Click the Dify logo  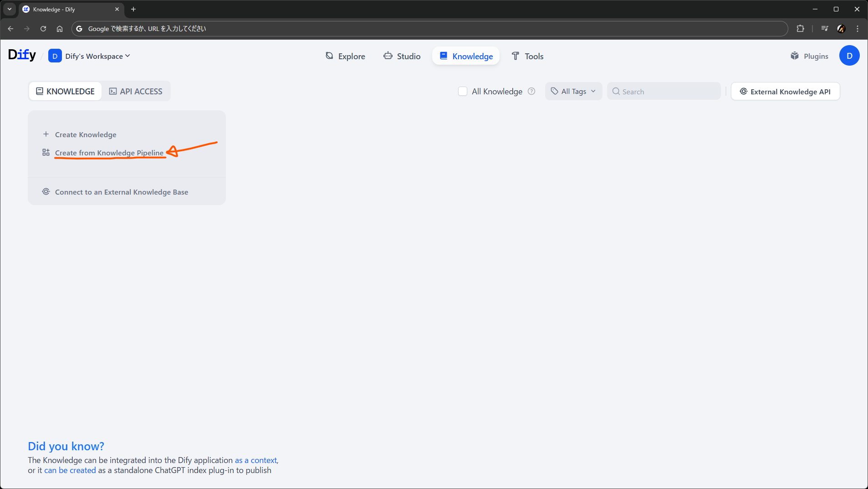point(22,55)
